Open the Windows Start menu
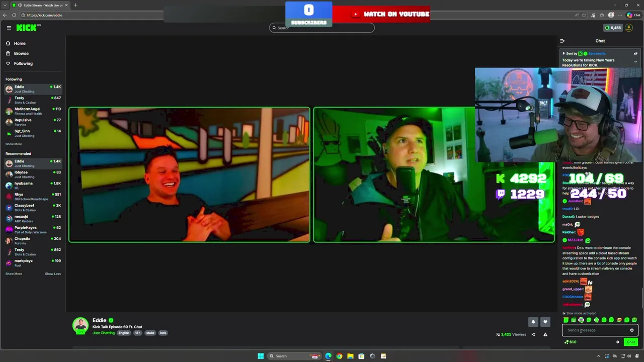 [x=261, y=356]
